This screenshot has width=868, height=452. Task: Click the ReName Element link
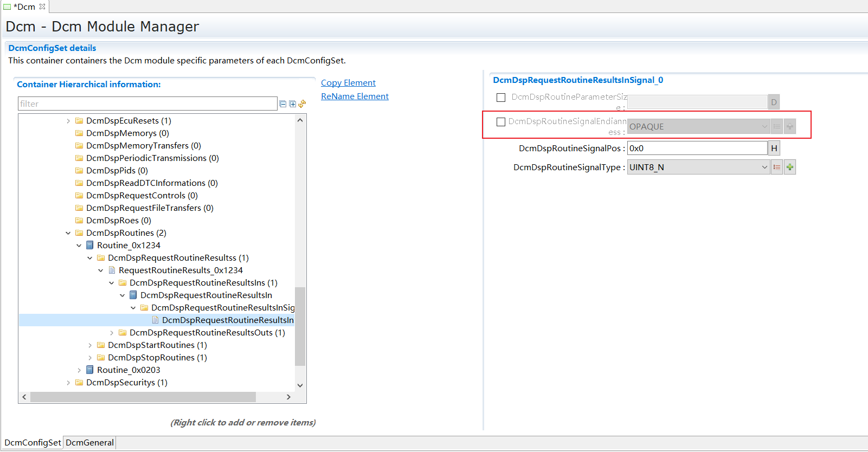tap(355, 96)
